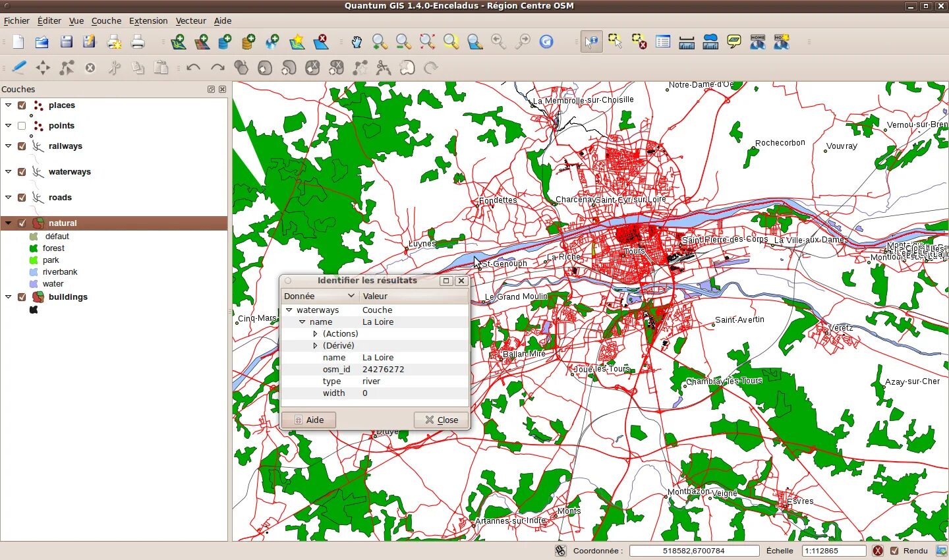Open the Extension menu
949x560 pixels.
click(148, 21)
